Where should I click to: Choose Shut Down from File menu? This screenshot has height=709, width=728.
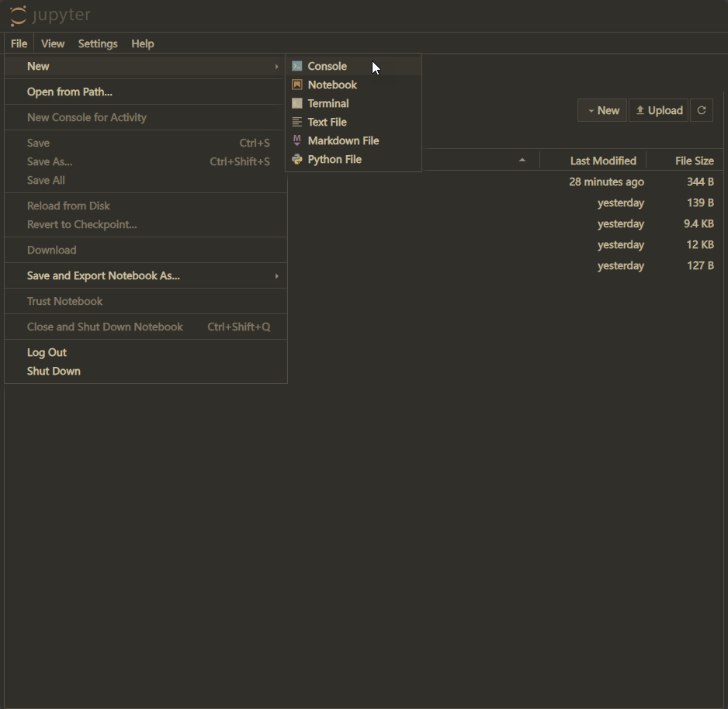(146, 371)
